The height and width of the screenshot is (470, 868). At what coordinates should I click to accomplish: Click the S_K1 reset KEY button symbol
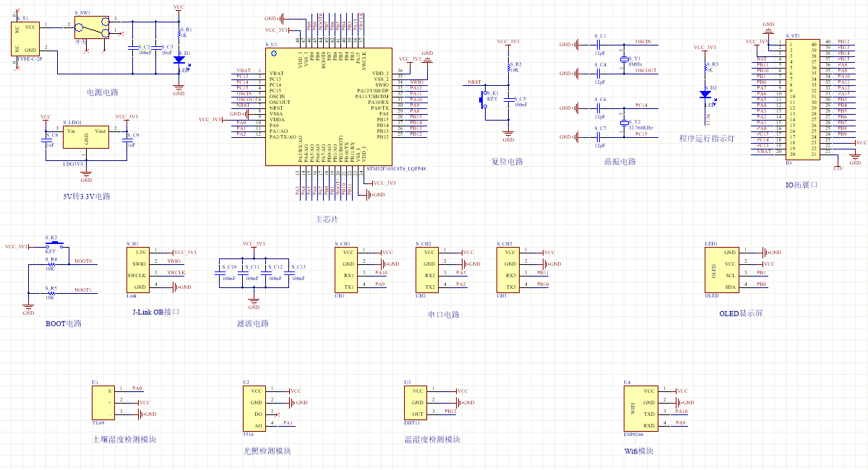click(x=484, y=101)
